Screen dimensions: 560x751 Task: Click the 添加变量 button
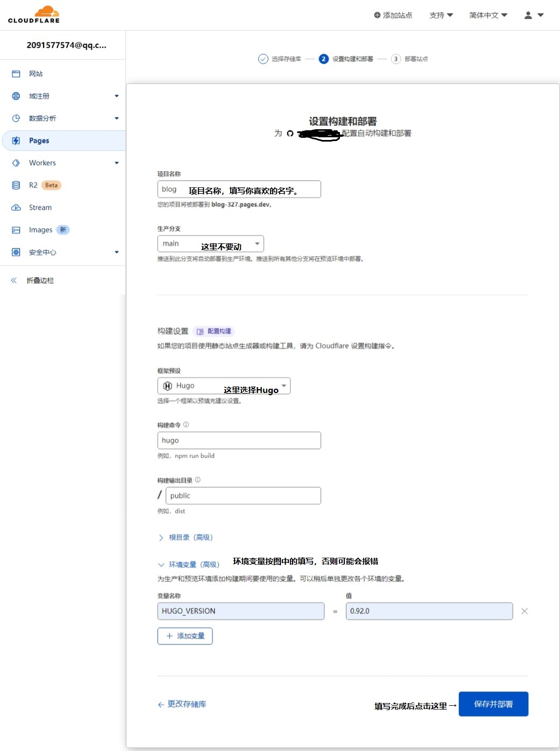pos(185,636)
